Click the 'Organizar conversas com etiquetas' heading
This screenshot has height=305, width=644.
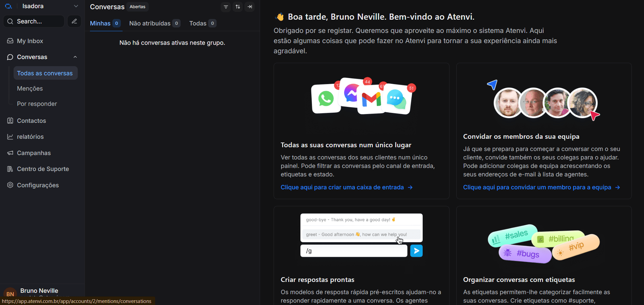pyautogui.click(x=519, y=280)
